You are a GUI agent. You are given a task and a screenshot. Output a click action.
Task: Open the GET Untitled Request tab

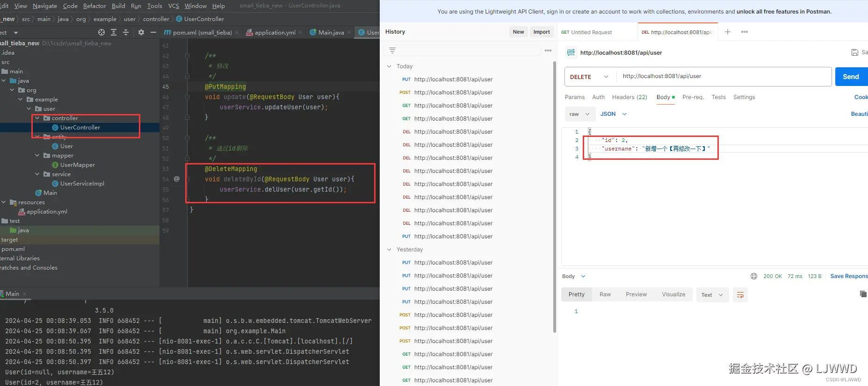coord(597,32)
